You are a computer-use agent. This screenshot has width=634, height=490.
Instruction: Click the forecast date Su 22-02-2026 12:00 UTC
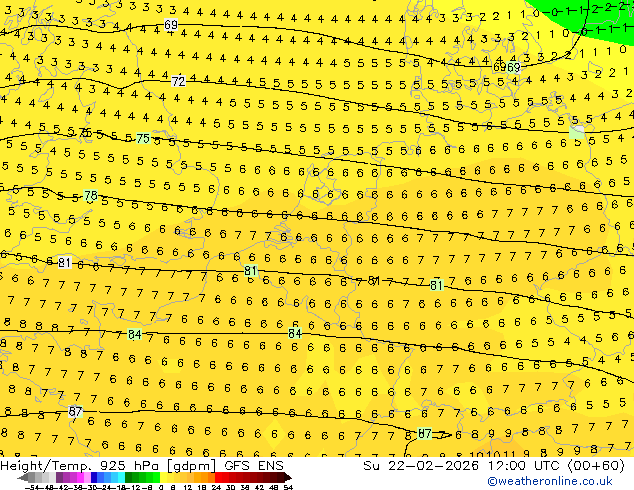[463, 466]
